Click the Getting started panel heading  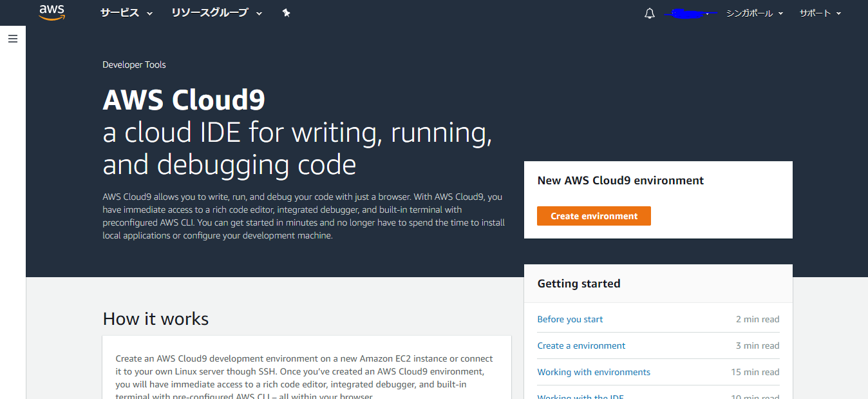coord(579,284)
